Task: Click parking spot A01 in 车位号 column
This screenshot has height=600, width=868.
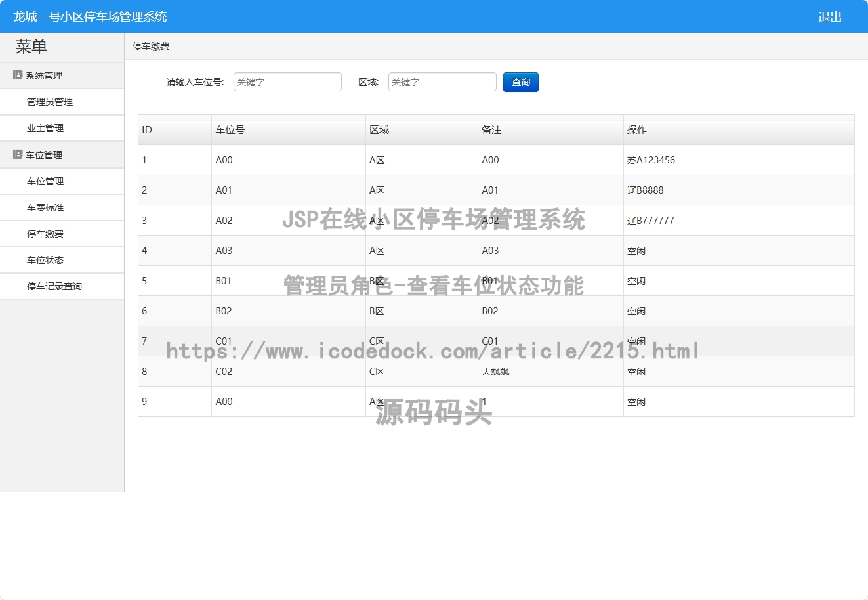Action: point(224,190)
